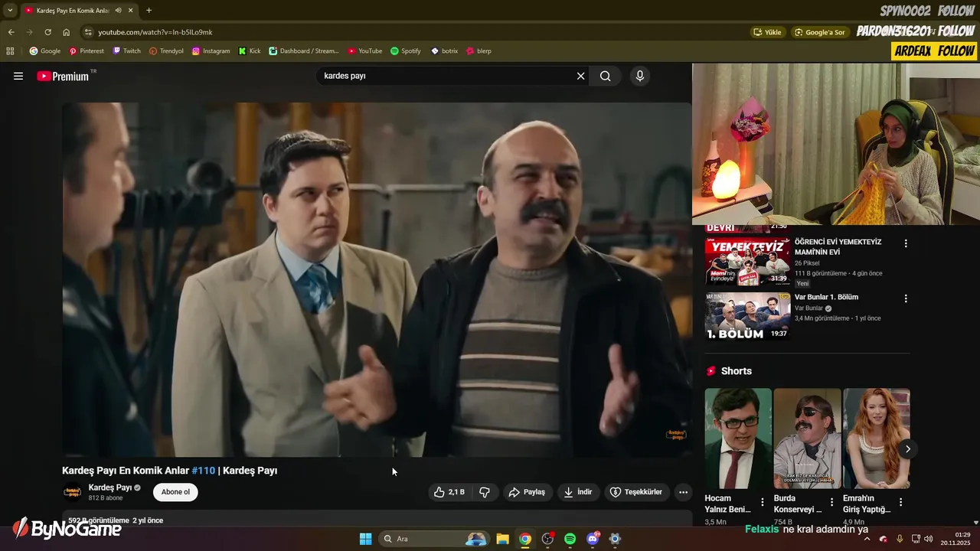The image size is (980, 551).
Task: Open the Kardeş Payı channel avatar
Action: [72, 492]
